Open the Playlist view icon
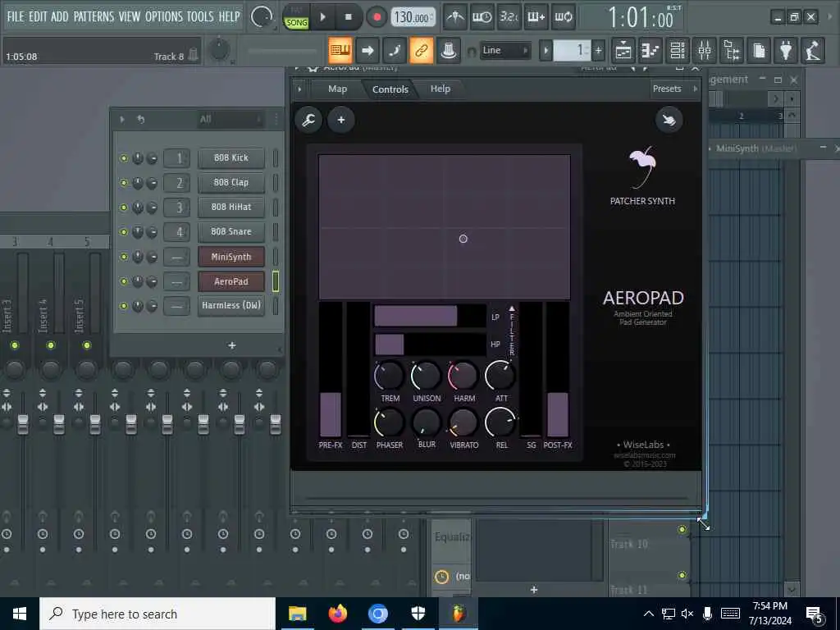This screenshot has height=630, width=840. pos(623,50)
